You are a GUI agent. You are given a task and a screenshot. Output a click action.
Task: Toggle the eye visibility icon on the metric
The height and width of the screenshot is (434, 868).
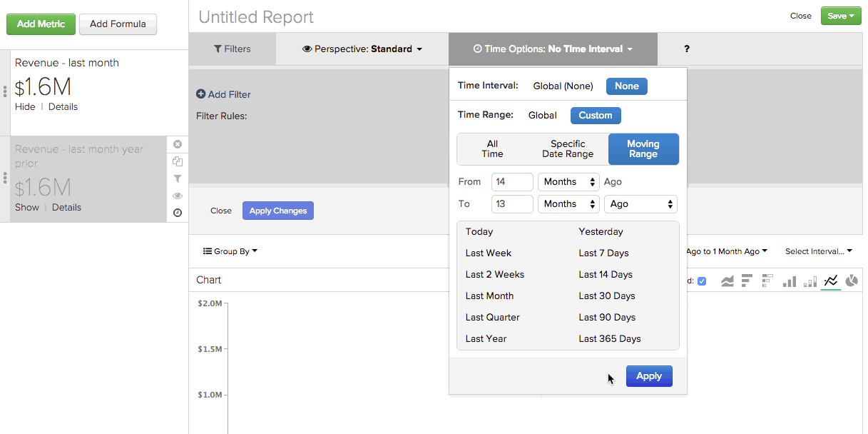coord(177,195)
